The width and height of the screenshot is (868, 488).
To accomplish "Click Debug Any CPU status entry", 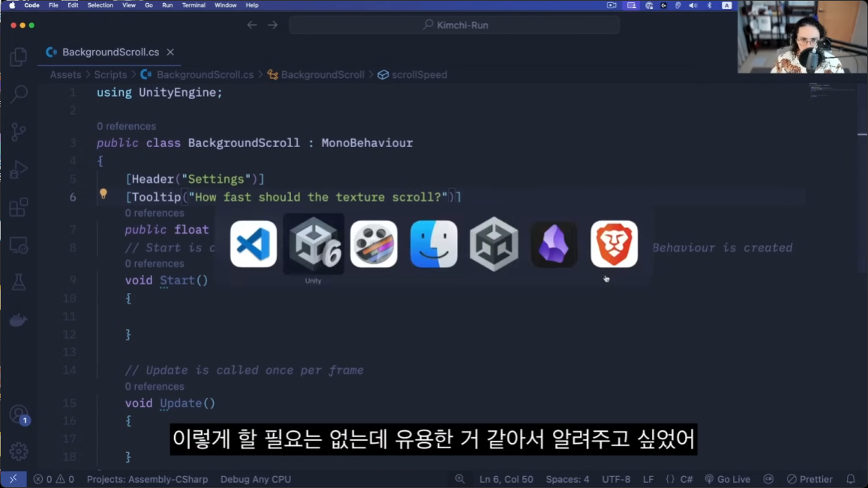I will click(x=256, y=479).
